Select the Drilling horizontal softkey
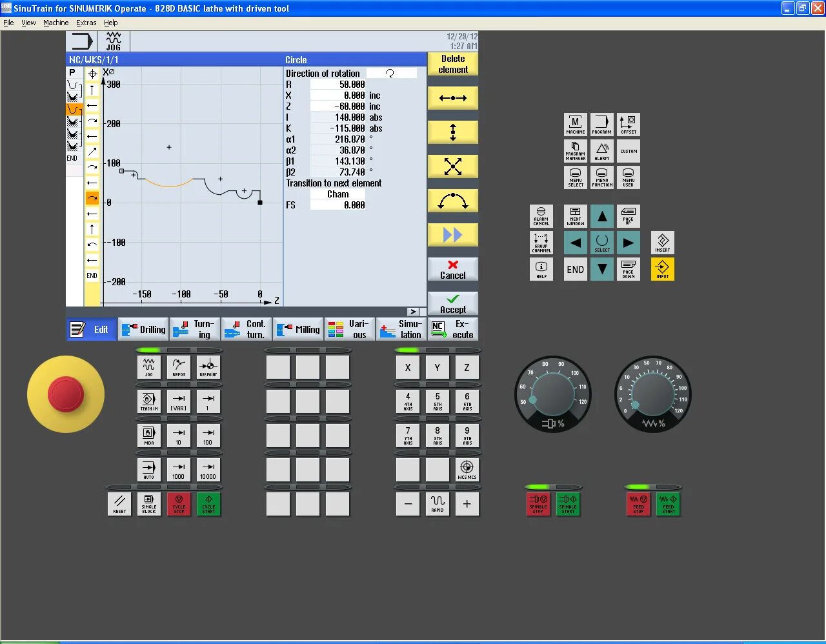 tap(143, 329)
